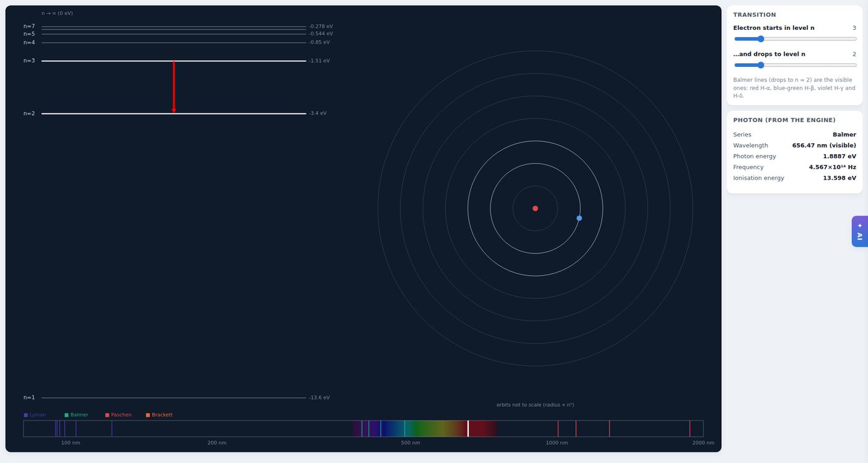868x463 pixels.
Task: Click the n=1 ground level label
Action: (29, 397)
